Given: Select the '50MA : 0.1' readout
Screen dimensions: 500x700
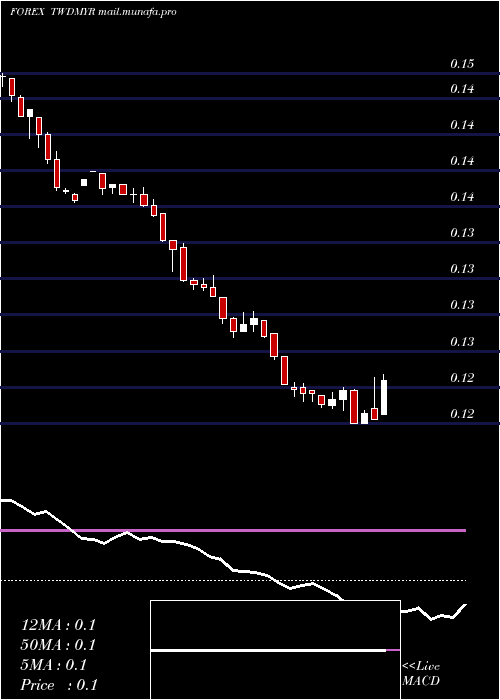Looking at the screenshot, I should 58,645.
